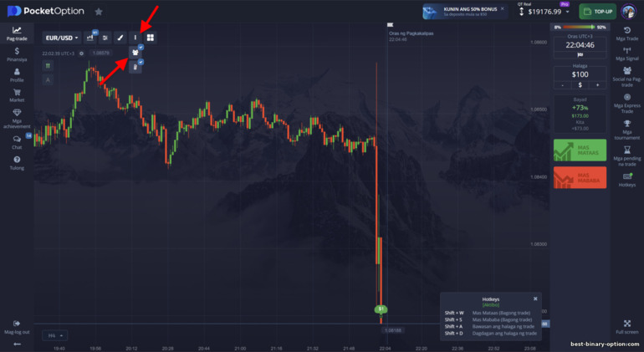Select the drawing brush tool
The height and width of the screenshot is (352, 644).
point(120,38)
